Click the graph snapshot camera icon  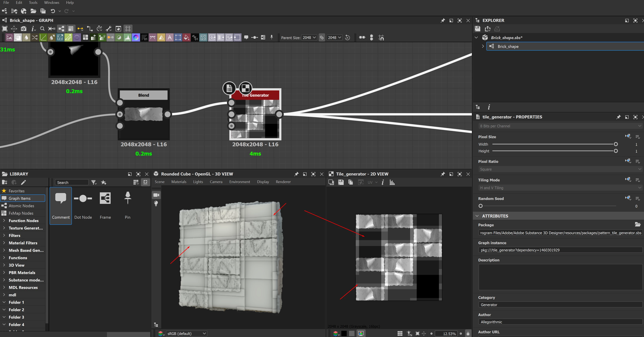coord(23,29)
